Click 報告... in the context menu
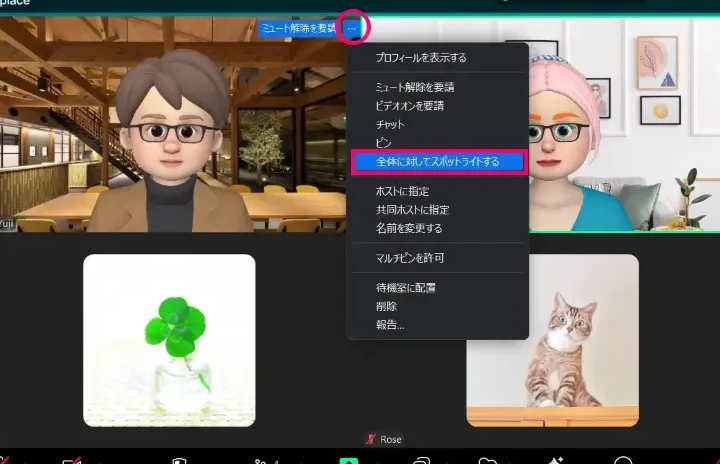 click(x=389, y=324)
